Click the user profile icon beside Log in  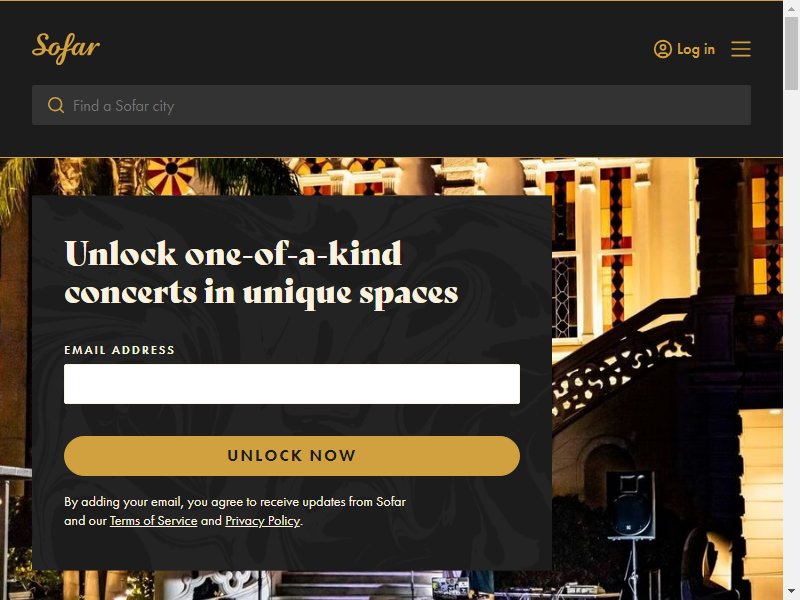(663, 49)
